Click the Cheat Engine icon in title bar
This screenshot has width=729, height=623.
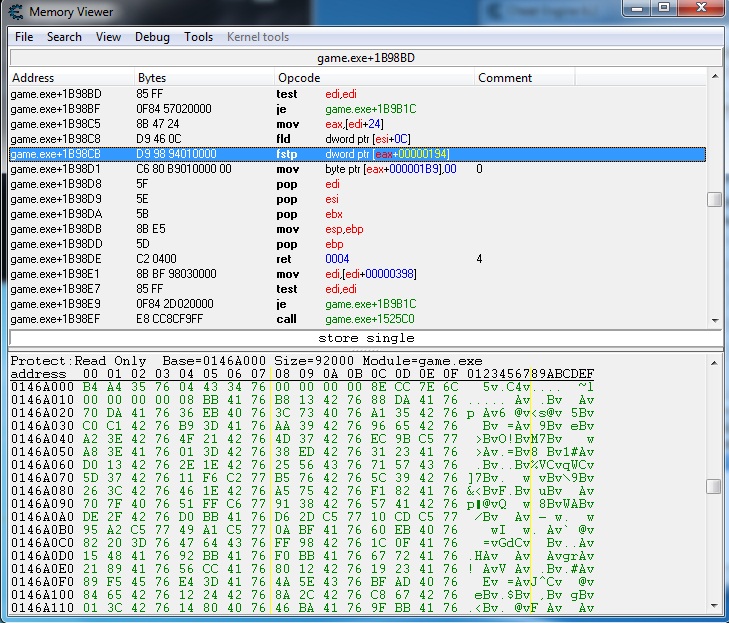point(14,11)
